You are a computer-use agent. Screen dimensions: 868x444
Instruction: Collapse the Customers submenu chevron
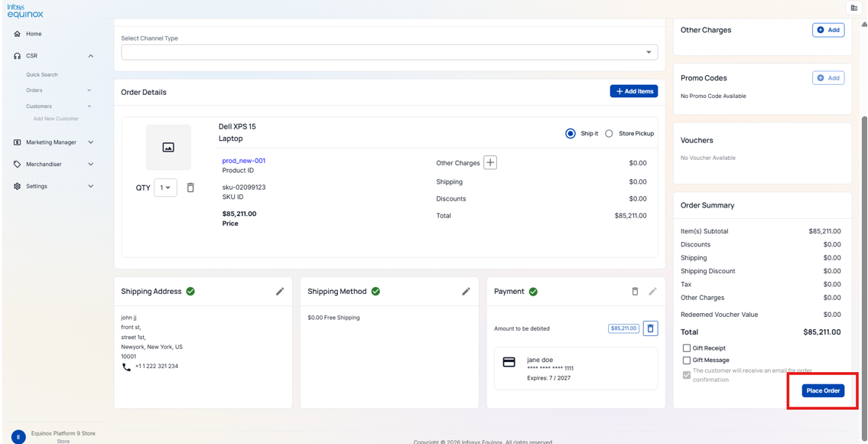click(89, 106)
